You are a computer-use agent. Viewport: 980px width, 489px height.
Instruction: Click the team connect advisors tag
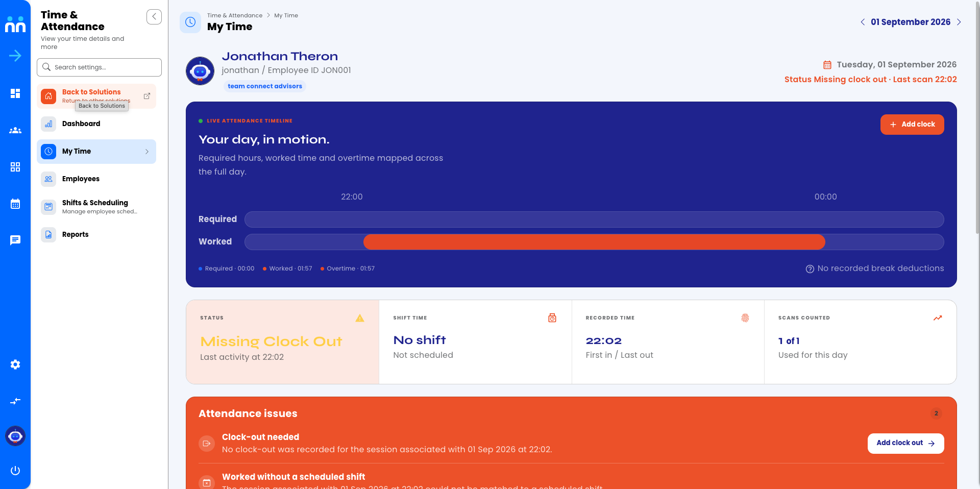click(265, 86)
